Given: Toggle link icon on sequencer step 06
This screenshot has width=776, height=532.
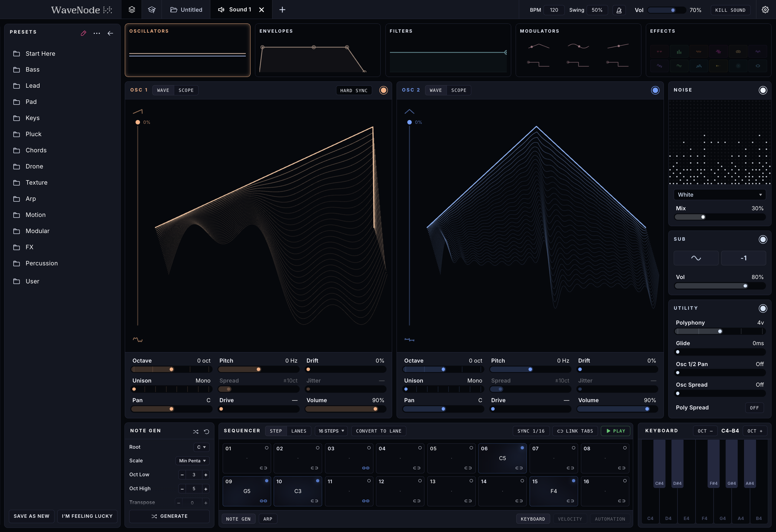Looking at the screenshot, I should tap(519, 468).
